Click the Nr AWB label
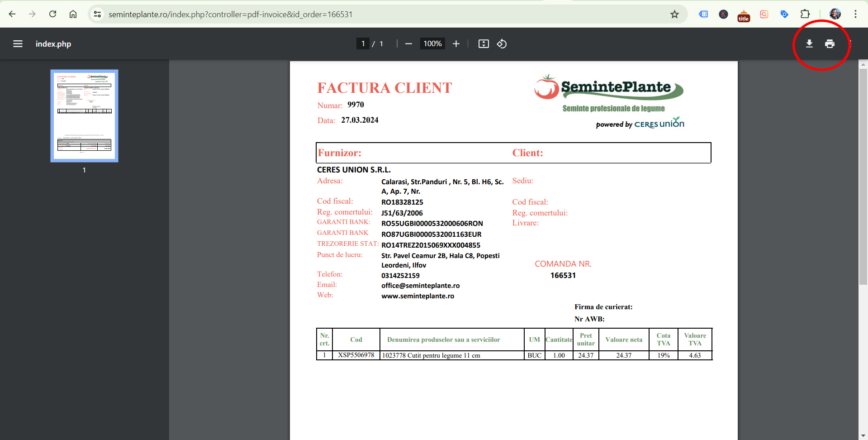 click(589, 319)
